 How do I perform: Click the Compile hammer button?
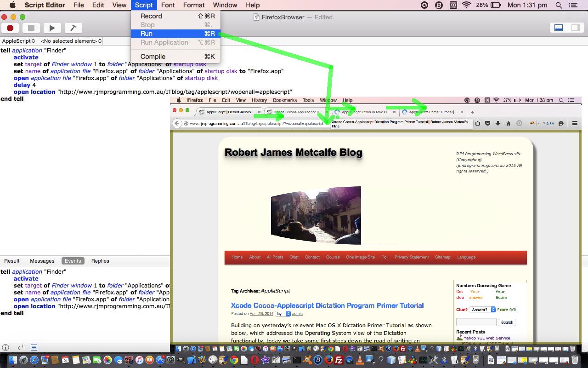[x=73, y=28]
